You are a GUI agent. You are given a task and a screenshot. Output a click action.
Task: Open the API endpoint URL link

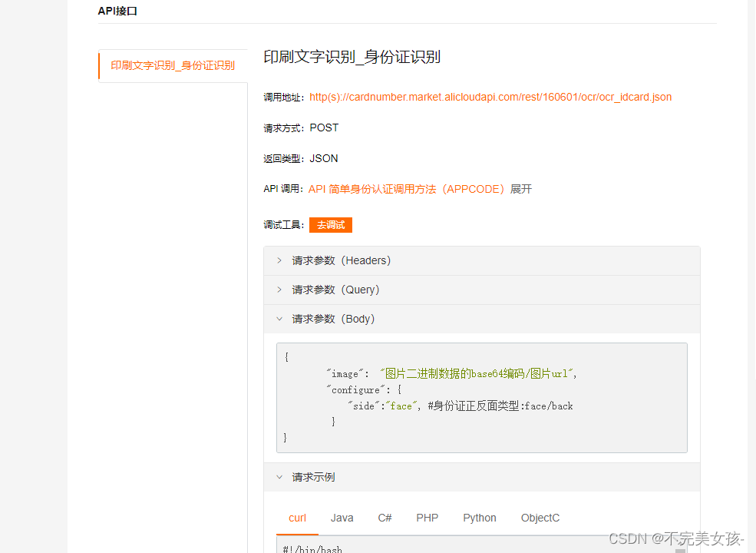click(490, 97)
